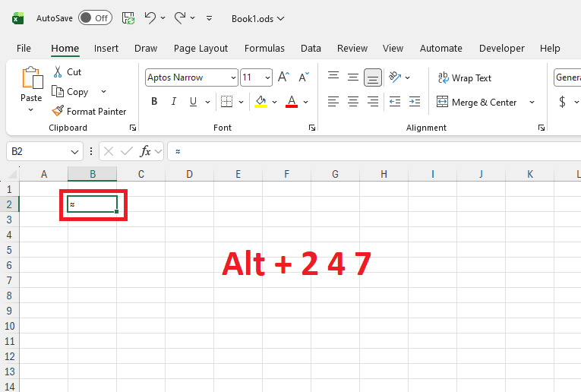Screen dimensions: 581x392
Task: Click the Name Box showing B2
Action: click(x=45, y=151)
